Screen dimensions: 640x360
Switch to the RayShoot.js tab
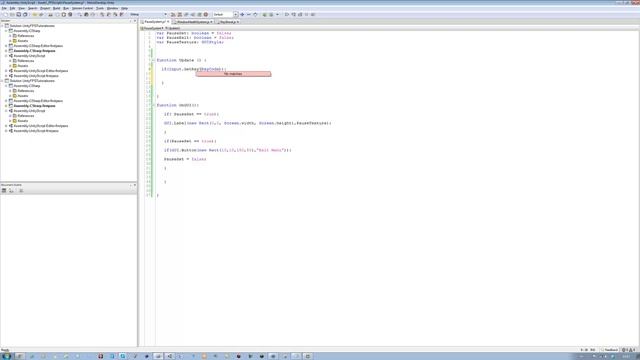pyautogui.click(x=228, y=22)
